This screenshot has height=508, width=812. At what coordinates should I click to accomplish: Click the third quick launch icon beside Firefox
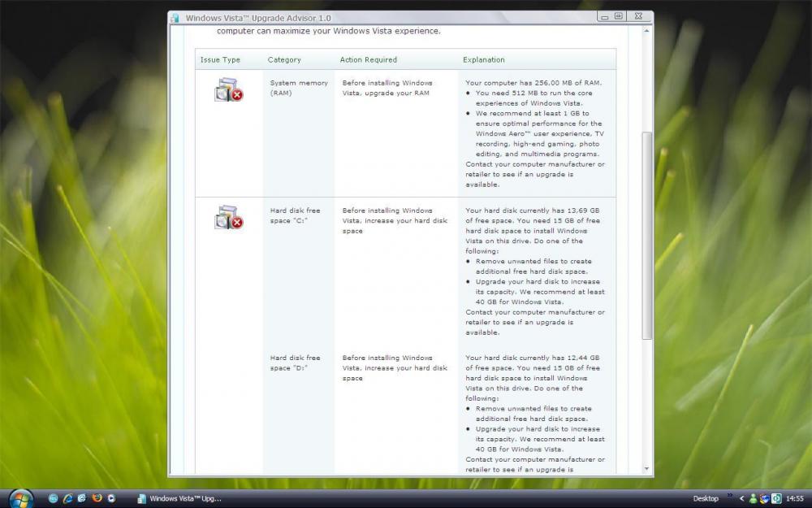(x=82, y=498)
